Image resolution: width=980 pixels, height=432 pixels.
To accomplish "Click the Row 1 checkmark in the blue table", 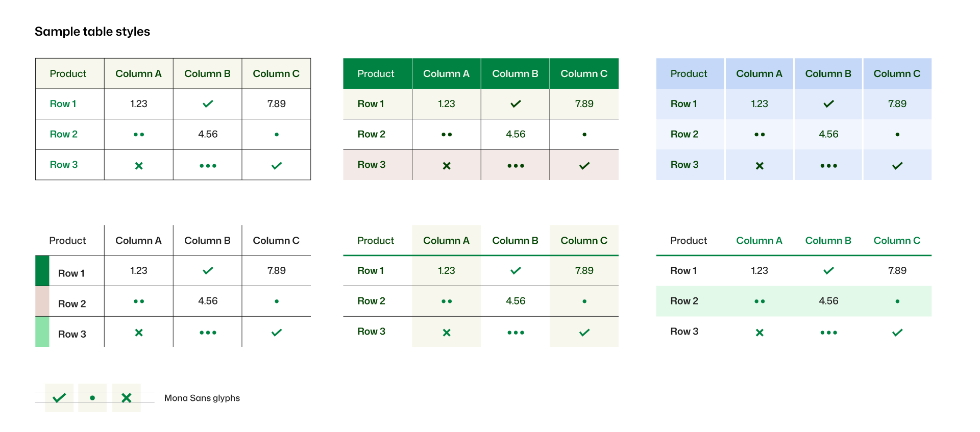I will [x=828, y=104].
